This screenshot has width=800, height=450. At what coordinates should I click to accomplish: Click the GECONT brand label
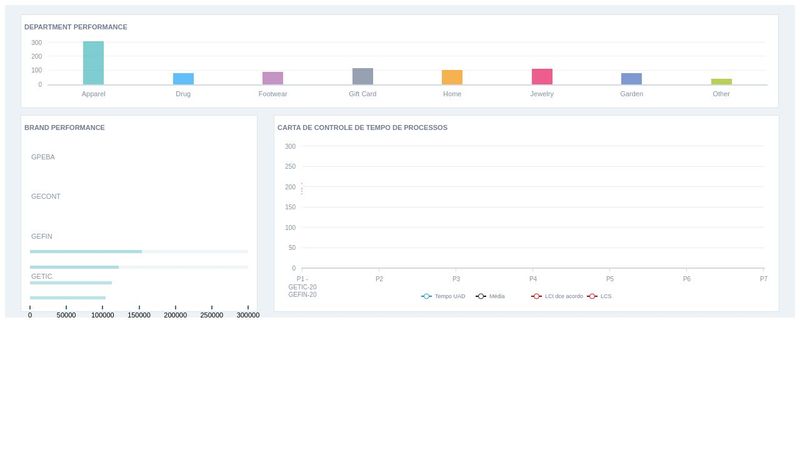[46, 196]
